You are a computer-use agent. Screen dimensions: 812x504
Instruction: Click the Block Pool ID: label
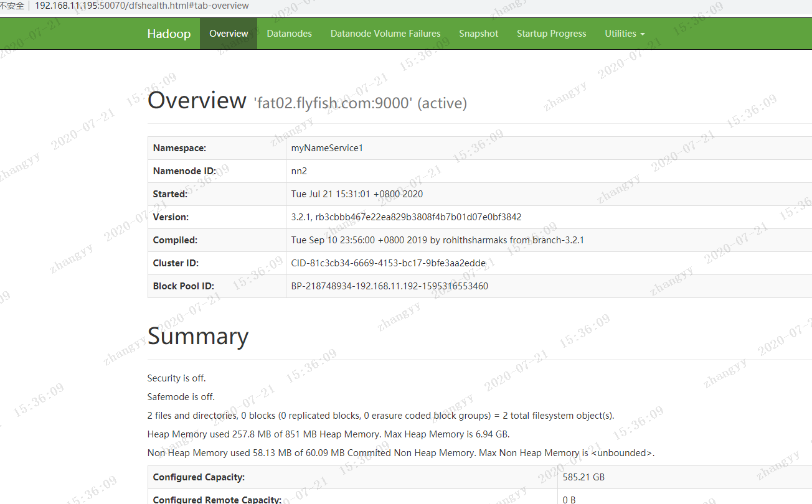[183, 286]
